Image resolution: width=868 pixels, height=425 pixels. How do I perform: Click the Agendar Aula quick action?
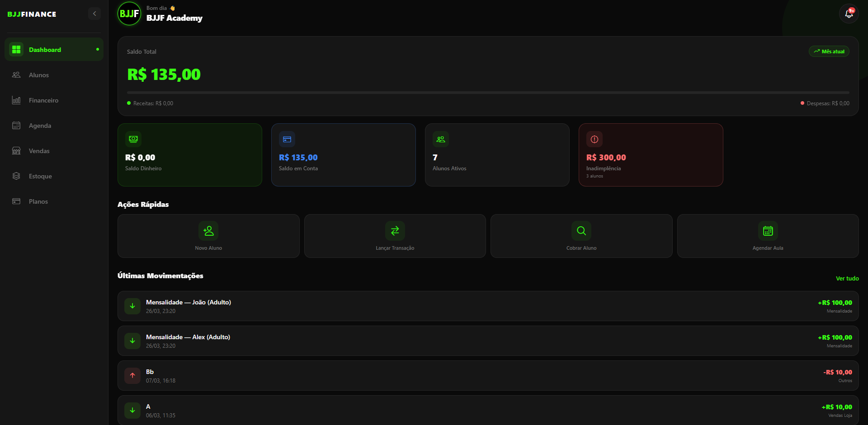[x=768, y=236]
